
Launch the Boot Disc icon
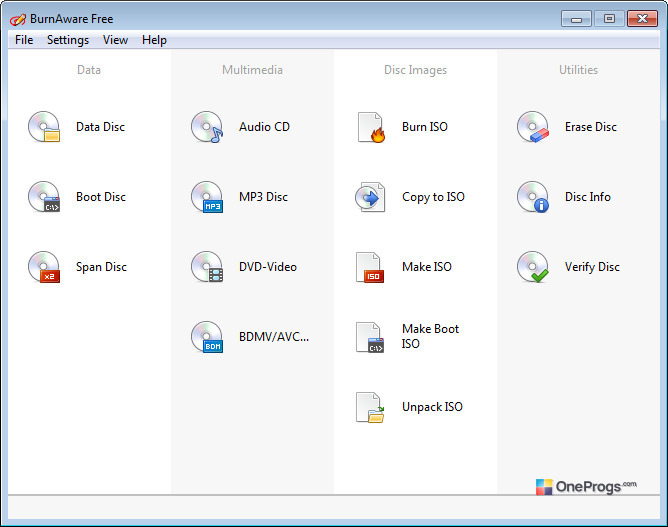tap(44, 196)
